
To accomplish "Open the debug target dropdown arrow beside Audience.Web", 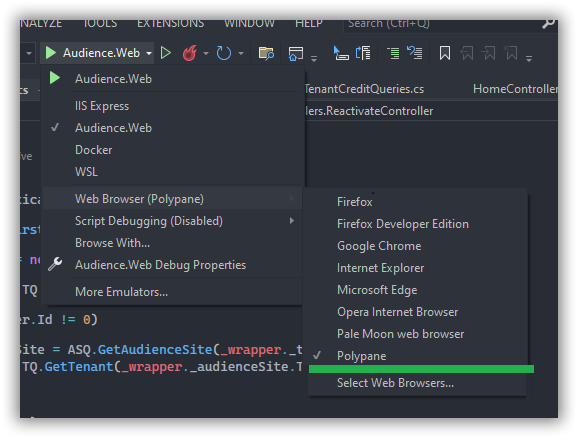I will 149,53.
